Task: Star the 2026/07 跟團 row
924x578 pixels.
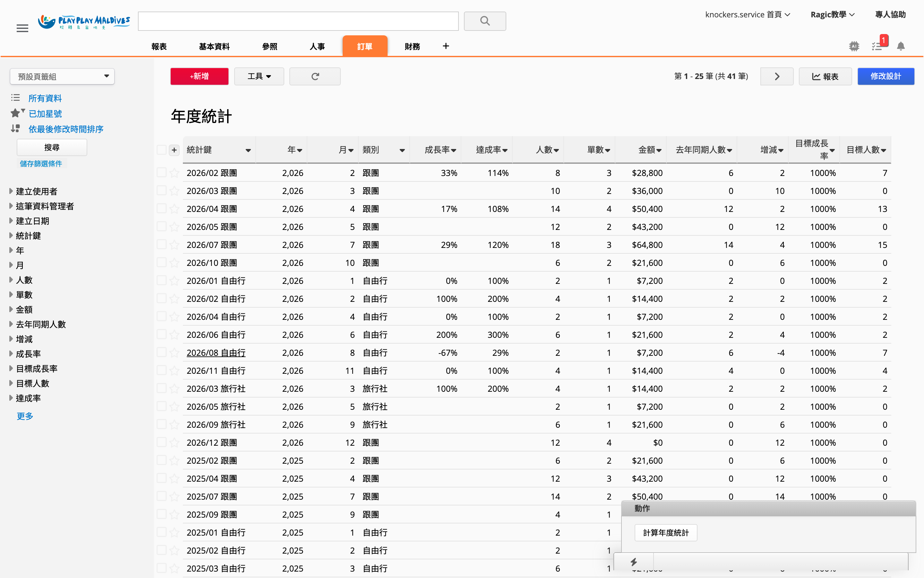Action: click(175, 245)
